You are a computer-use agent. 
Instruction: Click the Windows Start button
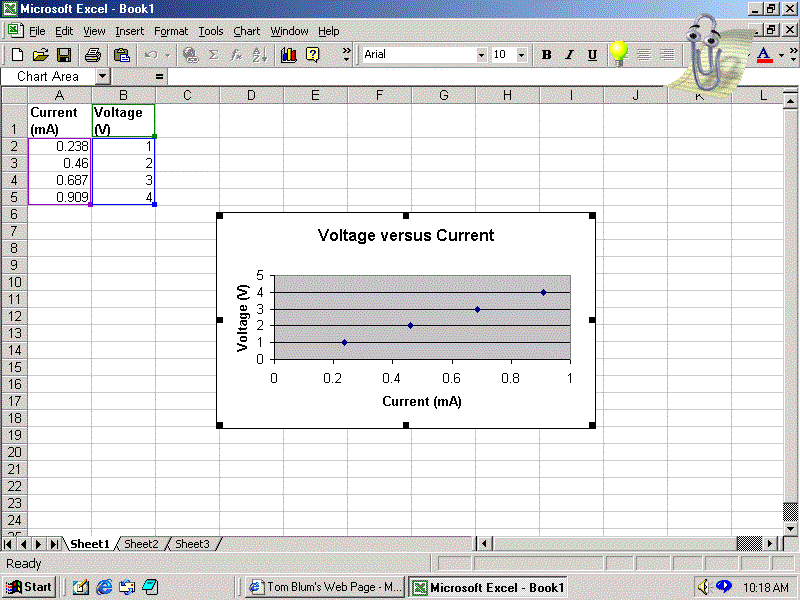[x=29, y=587]
